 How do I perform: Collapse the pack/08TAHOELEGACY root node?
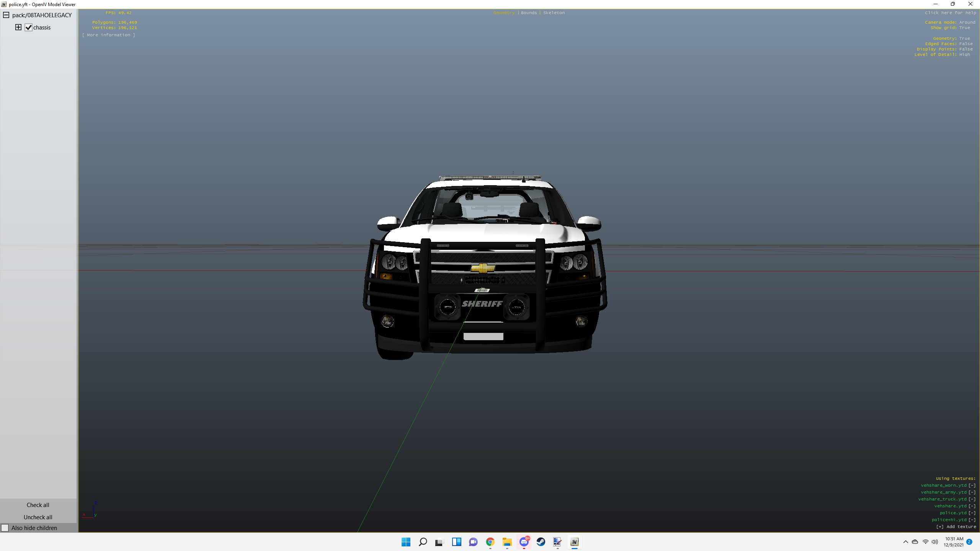tap(6, 15)
